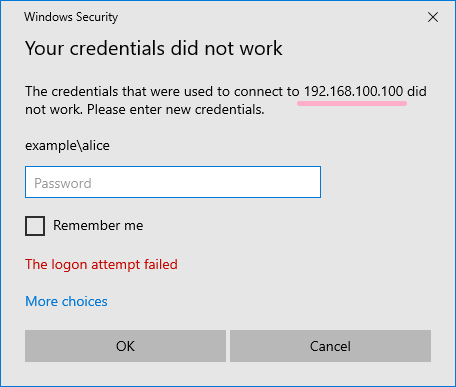Focus the Password input field
456x387 pixels.
pyautogui.click(x=173, y=182)
